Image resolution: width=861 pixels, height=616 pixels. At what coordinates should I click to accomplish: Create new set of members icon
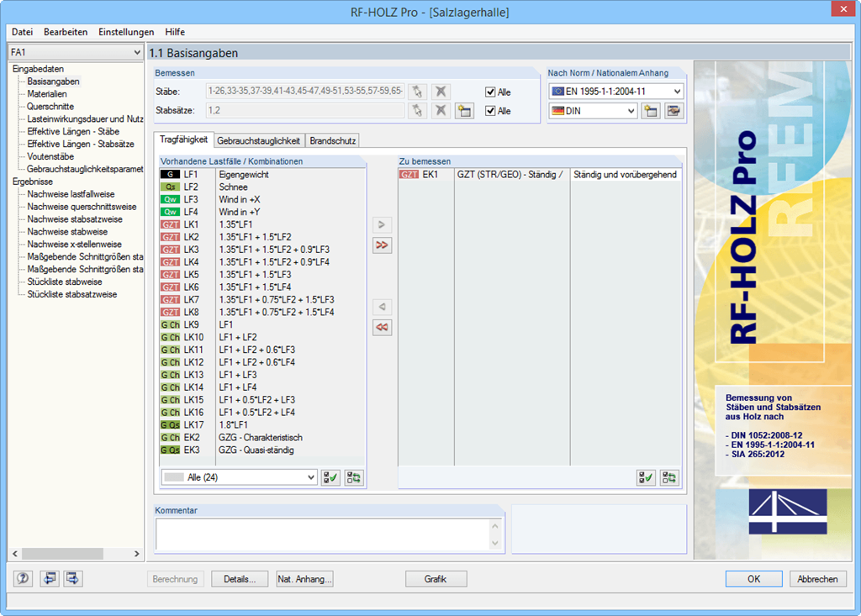click(464, 111)
